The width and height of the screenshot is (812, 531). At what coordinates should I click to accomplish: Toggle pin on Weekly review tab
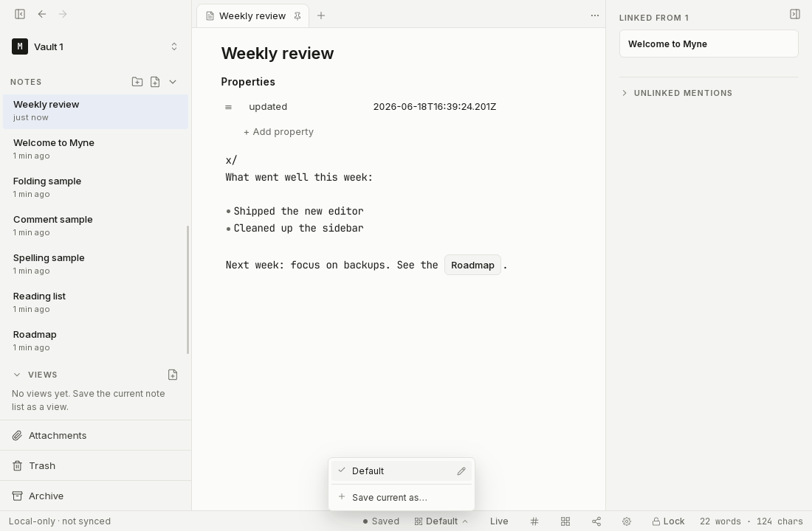coord(297,16)
